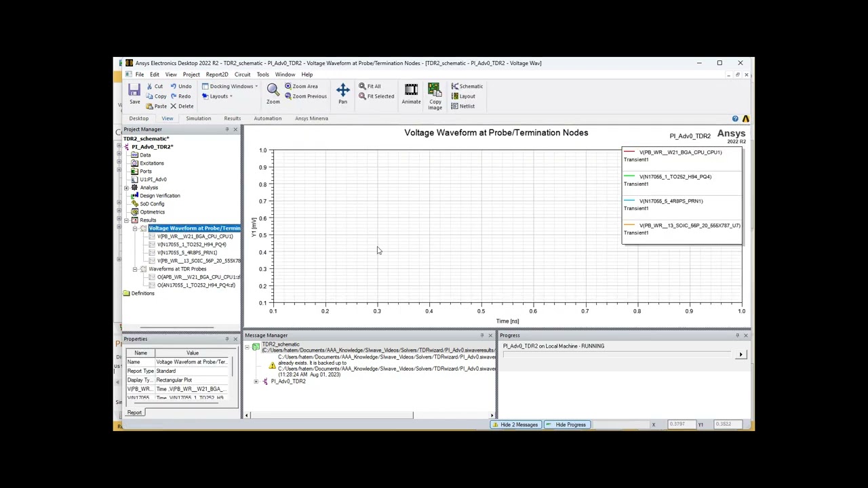The height and width of the screenshot is (488, 868).
Task: Expand PI_Adv0_TDR2 node in Message Manager
Action: click(256, 382)
